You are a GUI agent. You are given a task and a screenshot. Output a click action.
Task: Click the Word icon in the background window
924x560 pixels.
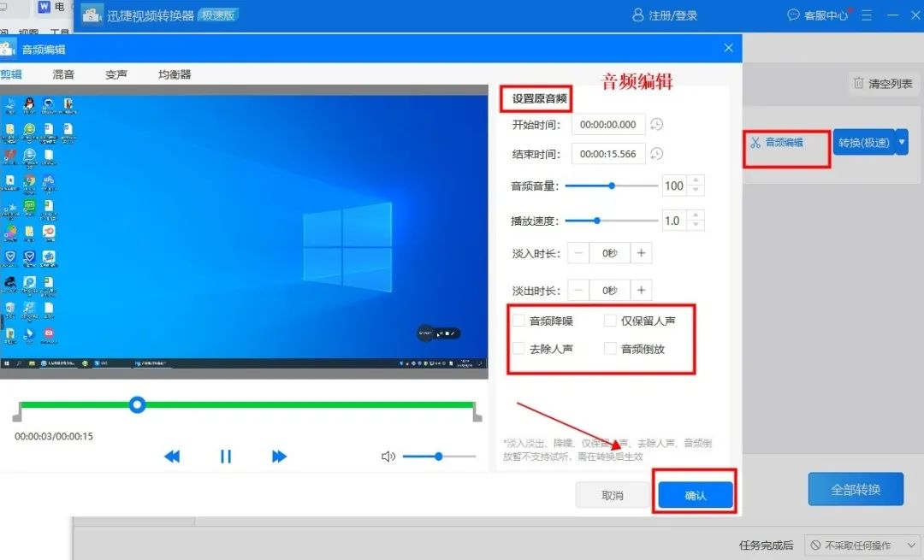tap(44, 7)
